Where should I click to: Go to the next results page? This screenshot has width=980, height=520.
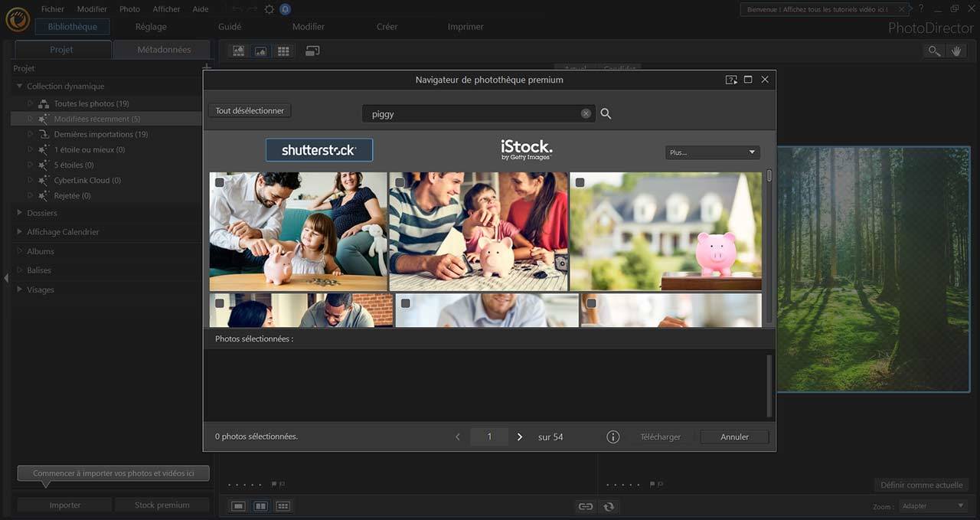520,437
